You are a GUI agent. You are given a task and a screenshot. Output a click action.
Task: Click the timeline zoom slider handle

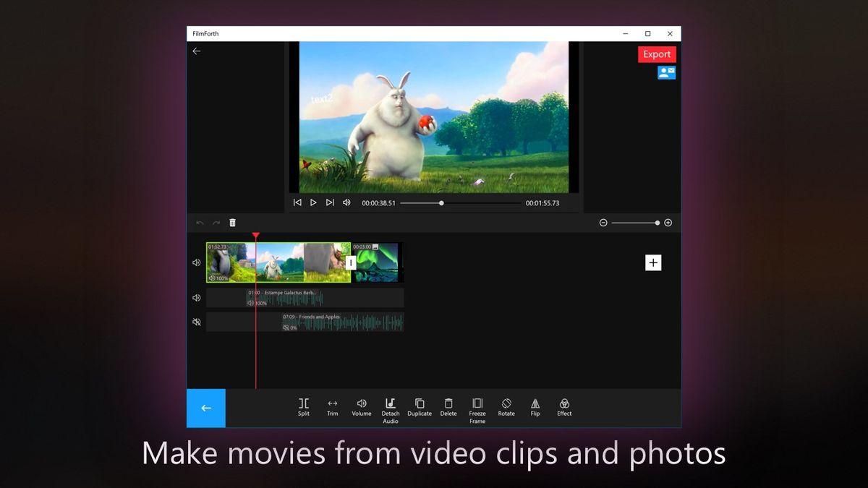point(658,223)
